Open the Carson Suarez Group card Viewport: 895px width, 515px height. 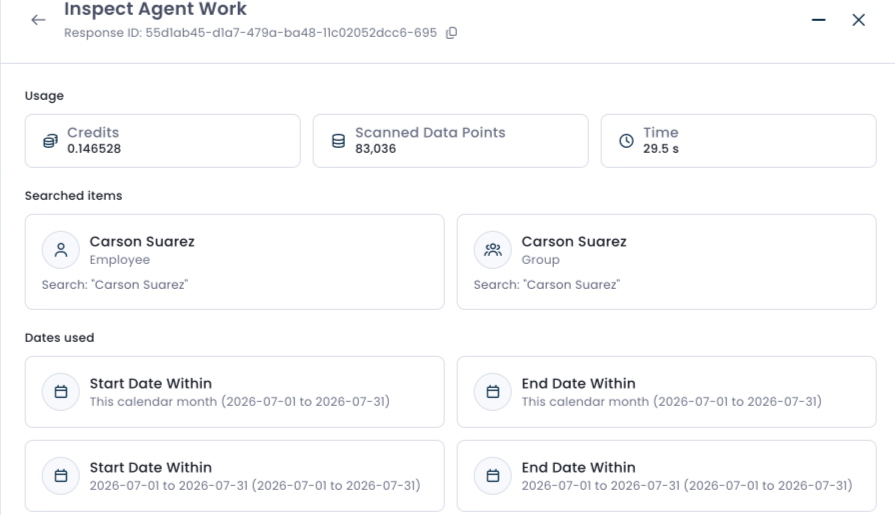[x=667, y=262]
